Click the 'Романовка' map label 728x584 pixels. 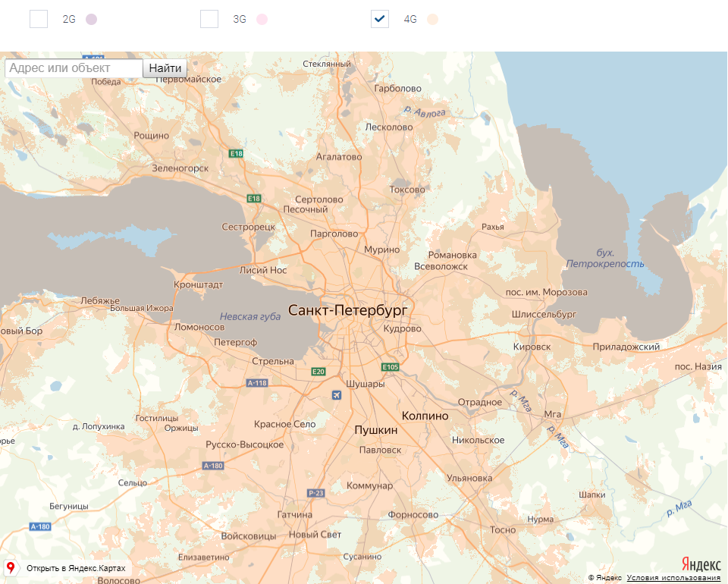[x=452, y=255]
